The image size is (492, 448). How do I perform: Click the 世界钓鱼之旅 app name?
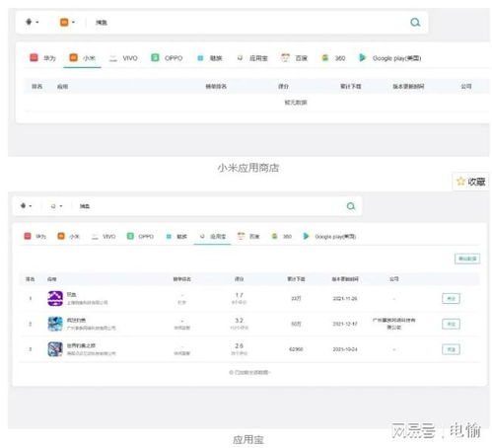[81, 345]
